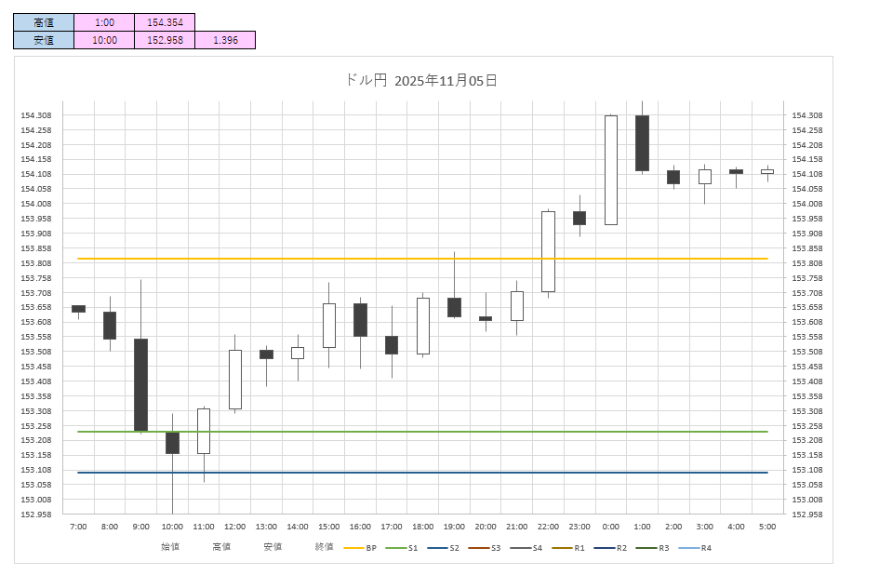Image resolution: width=879 pixels, height=588 pixels.
Task: Click the chart title ドル円 2025年11月05日
Action: click(421, 81)
